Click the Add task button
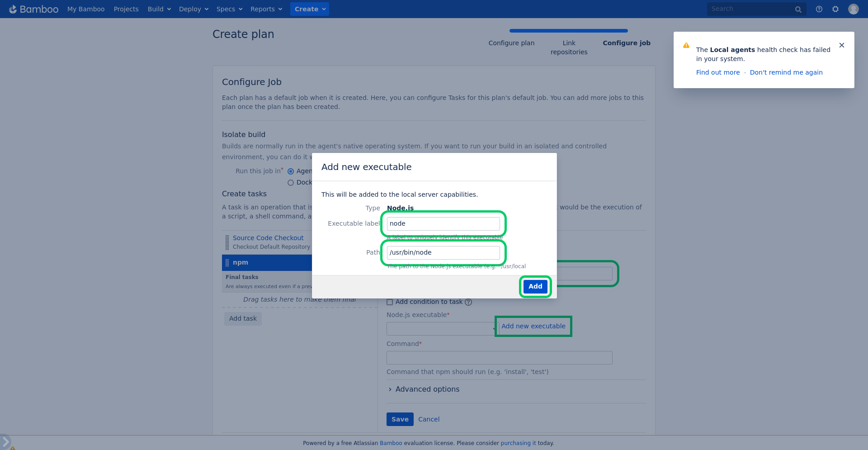This screenshot has height=450, width=868. point(243,318)
